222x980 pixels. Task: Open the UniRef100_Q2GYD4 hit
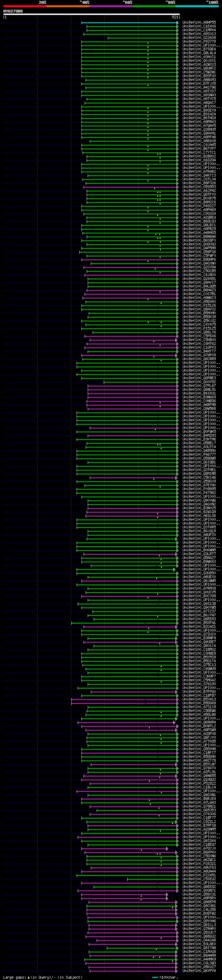199,267
